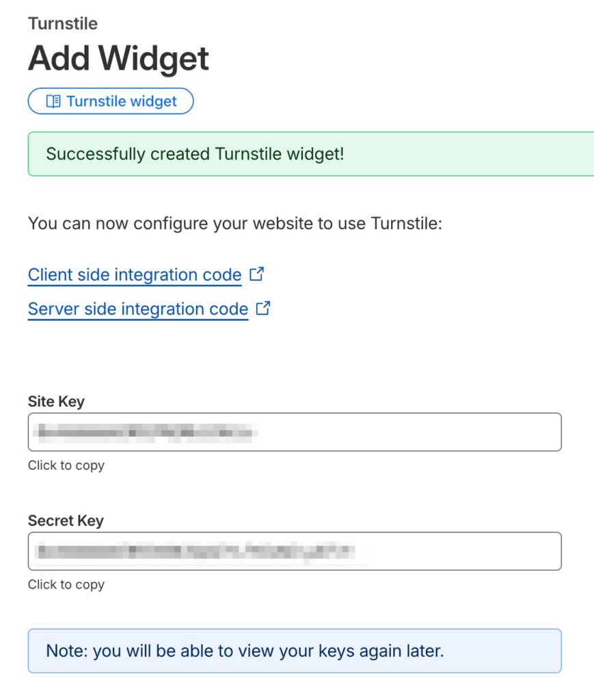This screenshot has width=594, height=700.
Task: Click the blurred Site Key value
Action: point(146,432)
